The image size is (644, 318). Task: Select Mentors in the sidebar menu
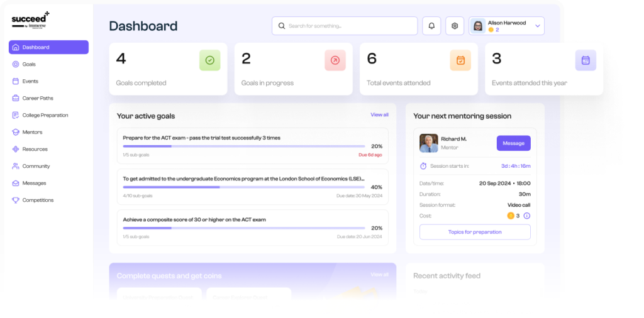click(32, 132)
